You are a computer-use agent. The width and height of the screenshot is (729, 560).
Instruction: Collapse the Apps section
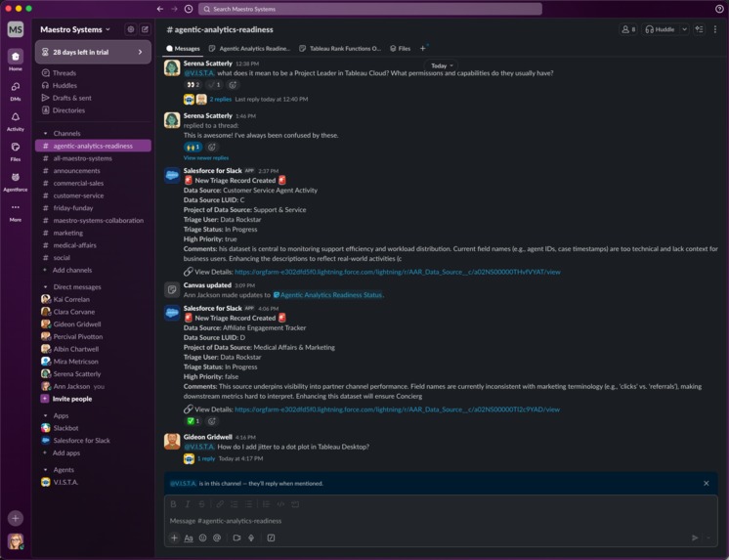coord(46,415)
